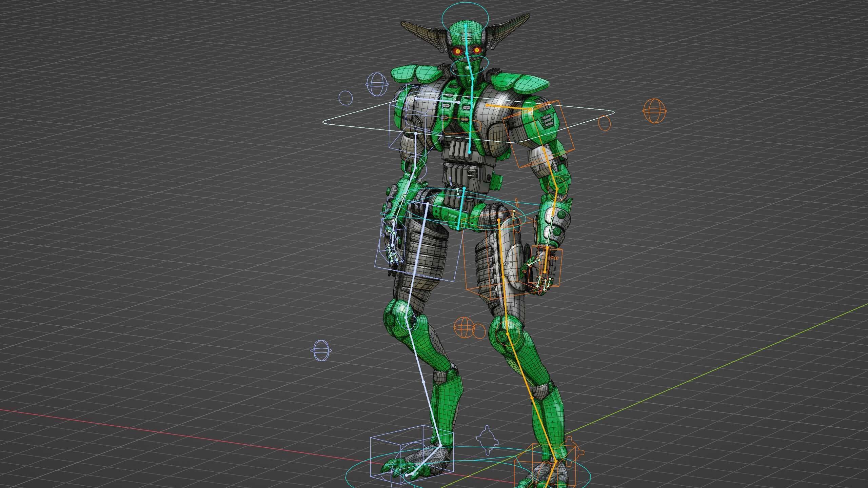Select orange wireframe sphere beside the knee
Viewport: 868px width, 488px height.
pos(463,328)
